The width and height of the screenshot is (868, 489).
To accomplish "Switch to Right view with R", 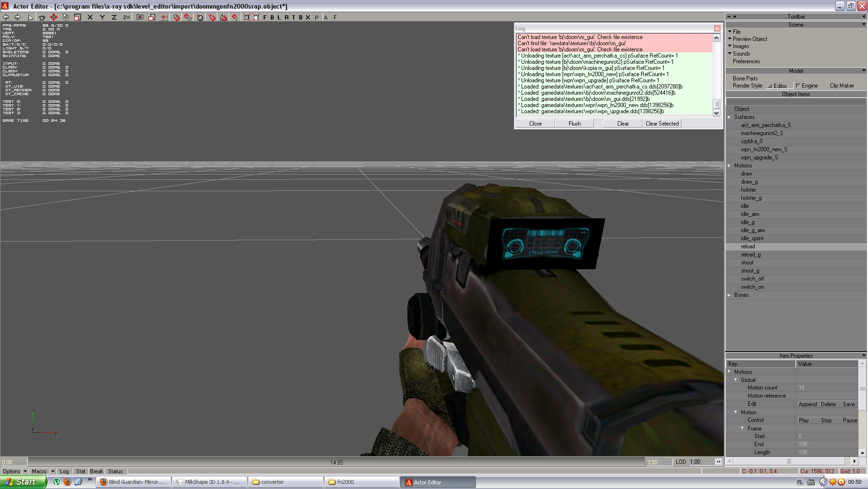I will pos(286,17).
